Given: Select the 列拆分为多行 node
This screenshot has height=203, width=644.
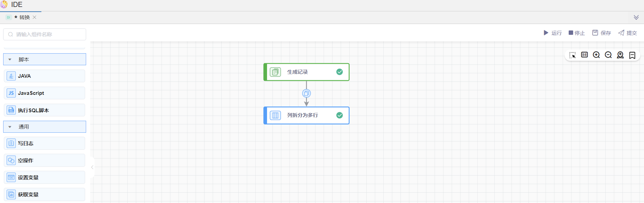Looking at the screenshot, I should click(x=306, y=115).
